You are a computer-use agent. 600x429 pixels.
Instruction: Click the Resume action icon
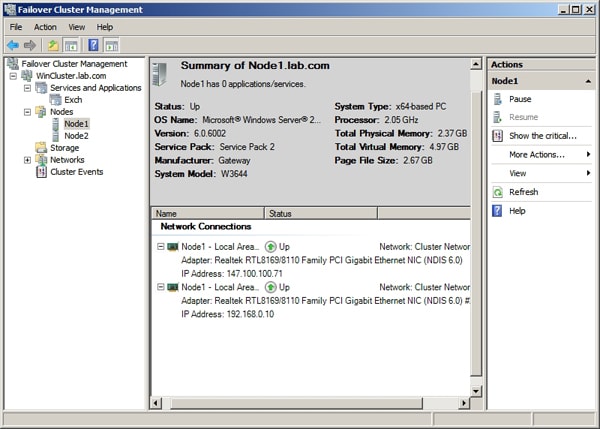pos(497,117)
